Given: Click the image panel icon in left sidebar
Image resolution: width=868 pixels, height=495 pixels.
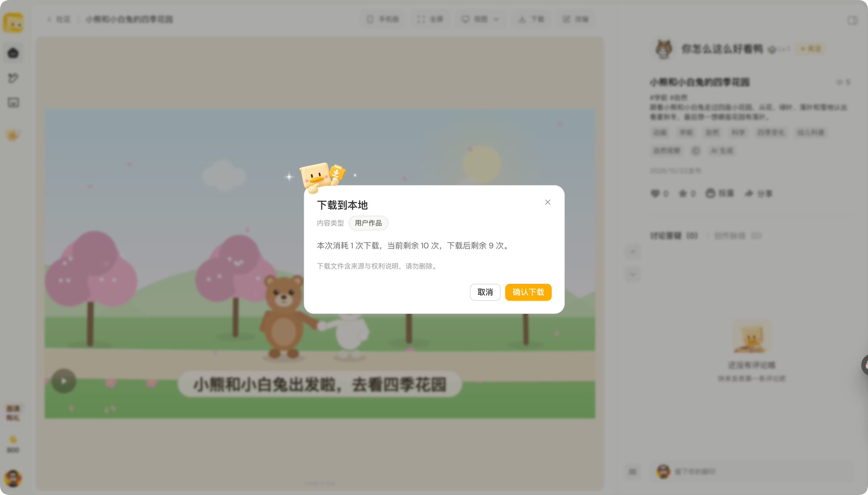Looking at the screenshot, I should click(x=13, y=102).
